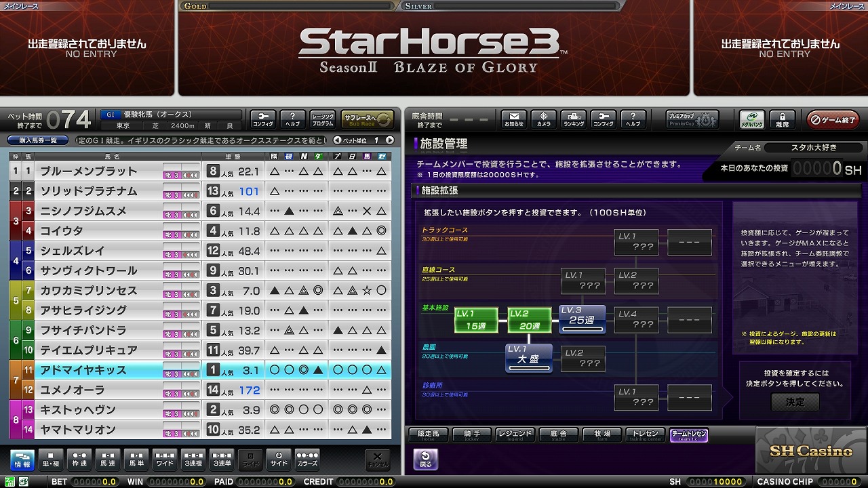Open the stable-panel ヘルプ help button
The width and height of the screenshot is (868, 488).
[x=633, y=119]
